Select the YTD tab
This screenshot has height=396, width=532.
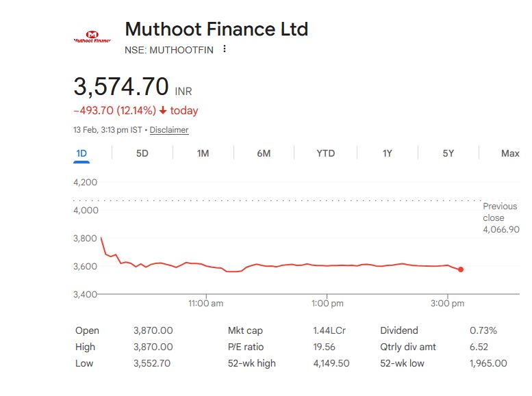pyautogui.click(x=326, y=153)
